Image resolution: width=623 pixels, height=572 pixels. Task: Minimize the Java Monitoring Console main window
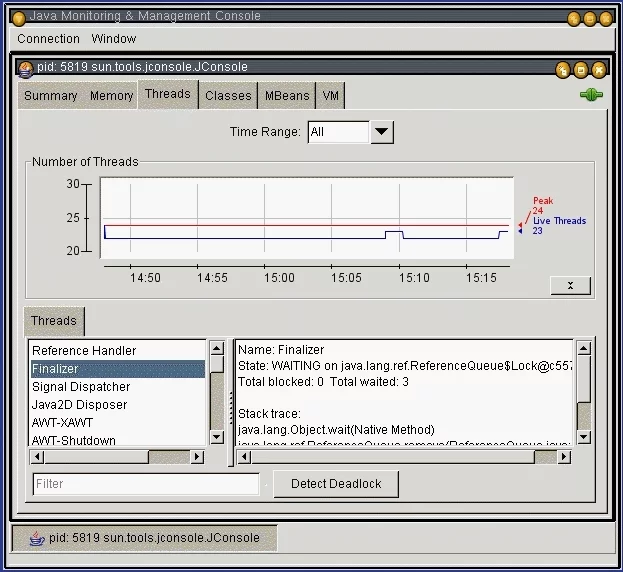pyautogui.click(x=574, y=18)
